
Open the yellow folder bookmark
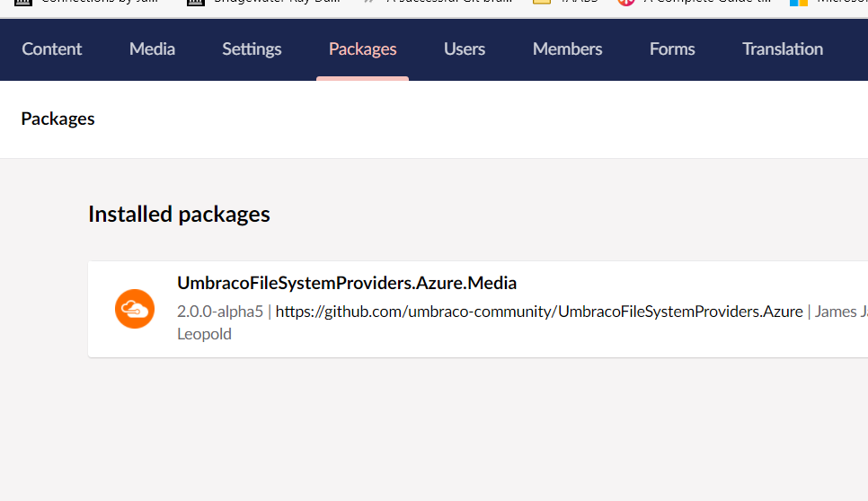tap(542, 3)
